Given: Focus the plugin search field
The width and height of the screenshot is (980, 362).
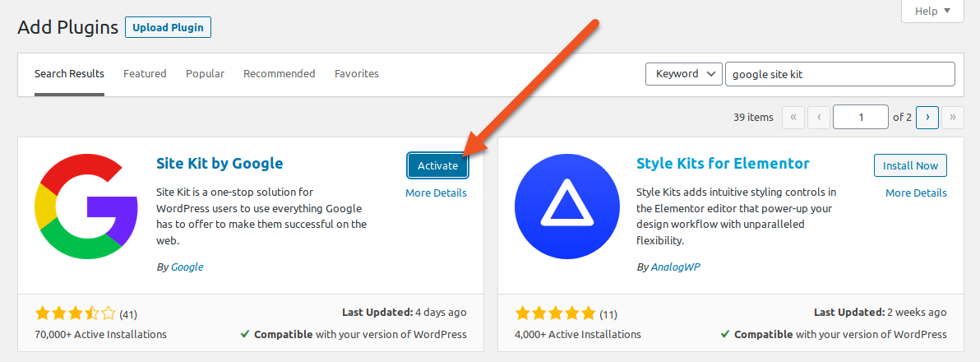Looking at the screenshot, I should tap(840, 74).
